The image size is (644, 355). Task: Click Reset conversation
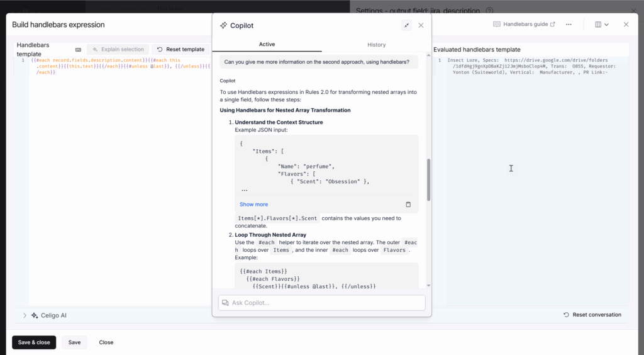pos(592,315)
